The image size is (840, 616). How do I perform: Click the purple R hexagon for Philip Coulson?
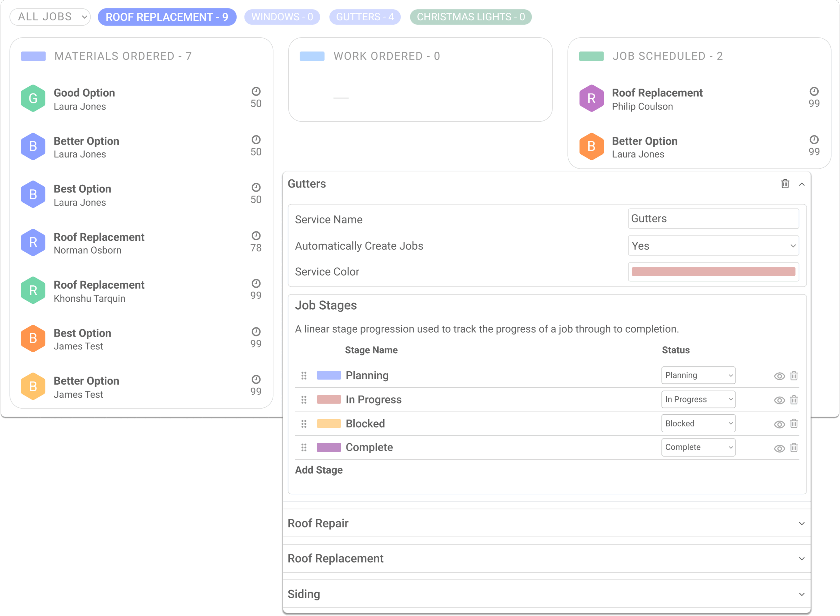click(x=592, y=98)
